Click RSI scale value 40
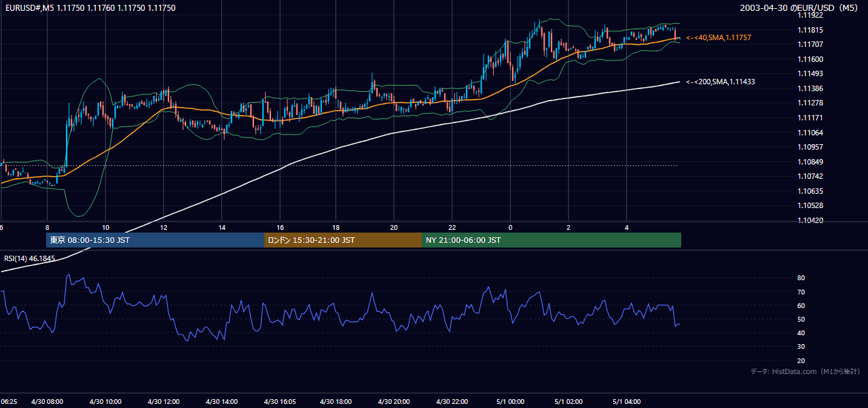The height and width of the screenshot is (408, 868). (x=801, y=333)
